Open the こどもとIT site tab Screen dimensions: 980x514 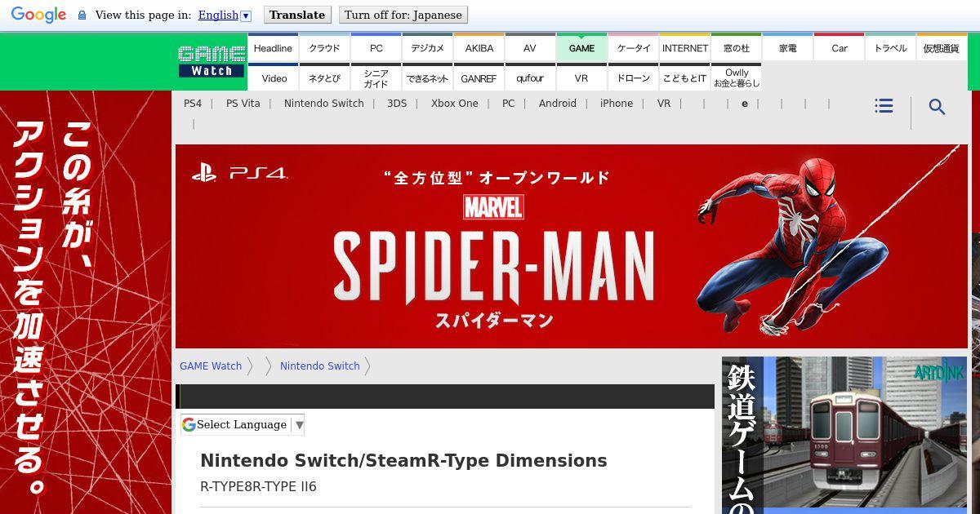point(685,78)
